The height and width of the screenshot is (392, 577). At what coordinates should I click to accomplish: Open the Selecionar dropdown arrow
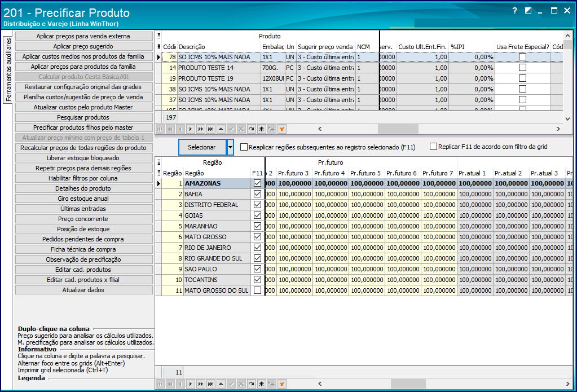230,147
